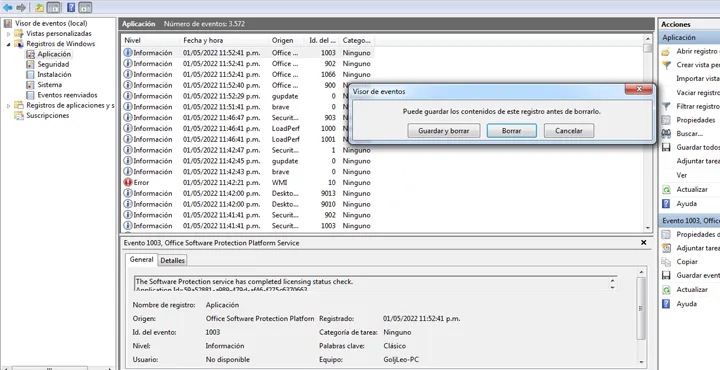Screen dimensions: 720x370
Task: Click the Copiar action icon
Action: coord(666,262)
